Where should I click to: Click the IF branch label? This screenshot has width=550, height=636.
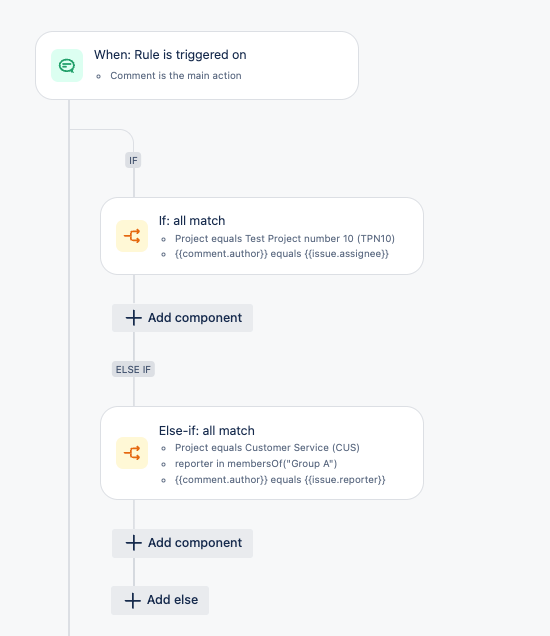tap(133, 161)
